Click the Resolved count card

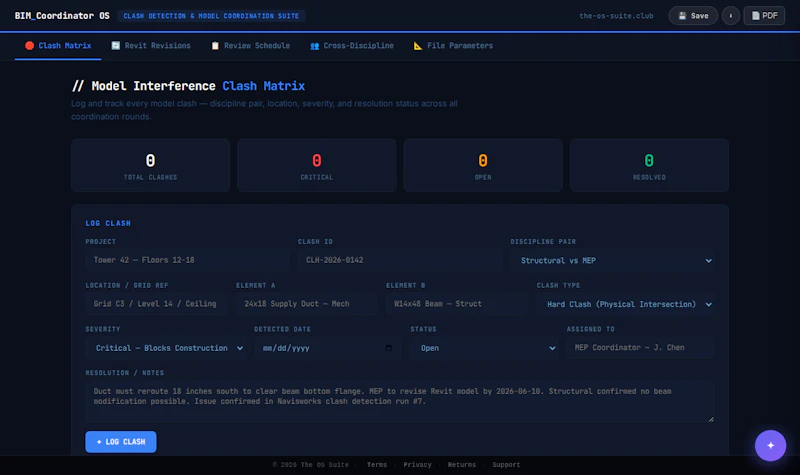click(649, 165)
